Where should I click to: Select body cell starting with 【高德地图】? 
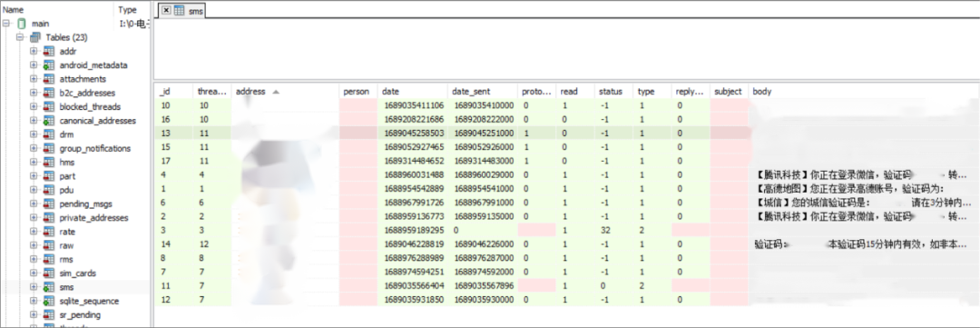864,188
